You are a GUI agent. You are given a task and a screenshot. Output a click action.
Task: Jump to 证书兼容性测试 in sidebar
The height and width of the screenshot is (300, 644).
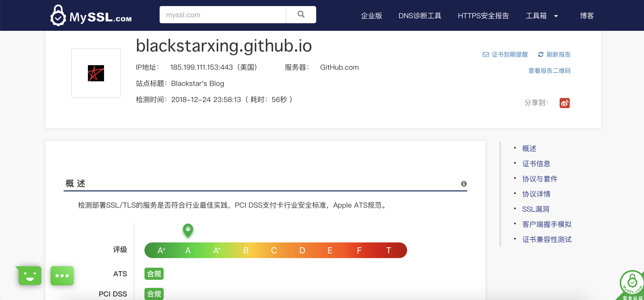[547, 239]
